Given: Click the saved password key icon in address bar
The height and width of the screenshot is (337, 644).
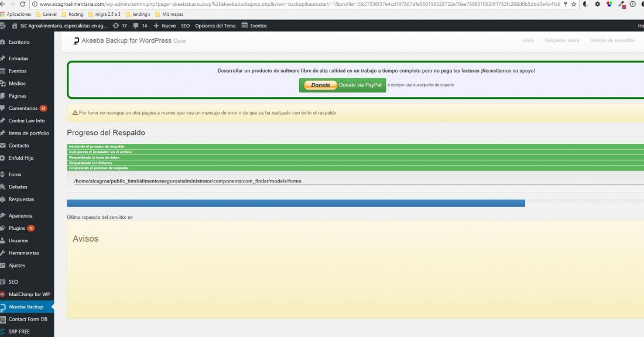Looking at the screenshot, I should [566, 4].
